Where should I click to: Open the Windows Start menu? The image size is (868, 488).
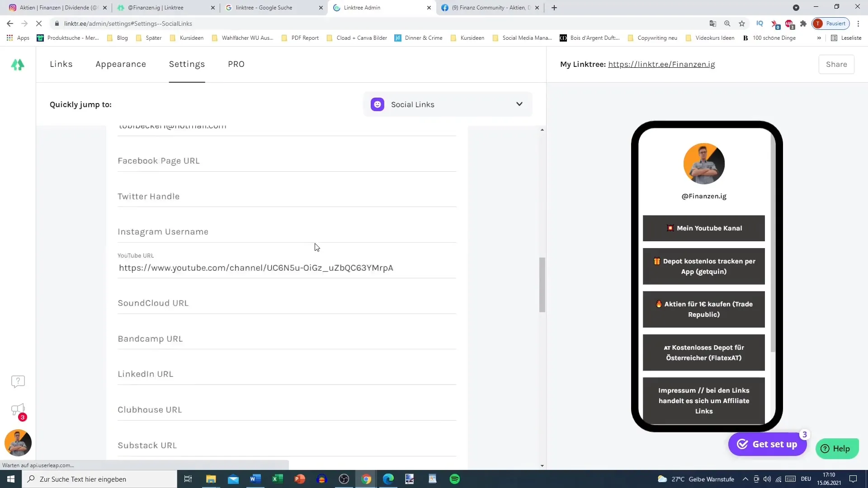point(11,479)
